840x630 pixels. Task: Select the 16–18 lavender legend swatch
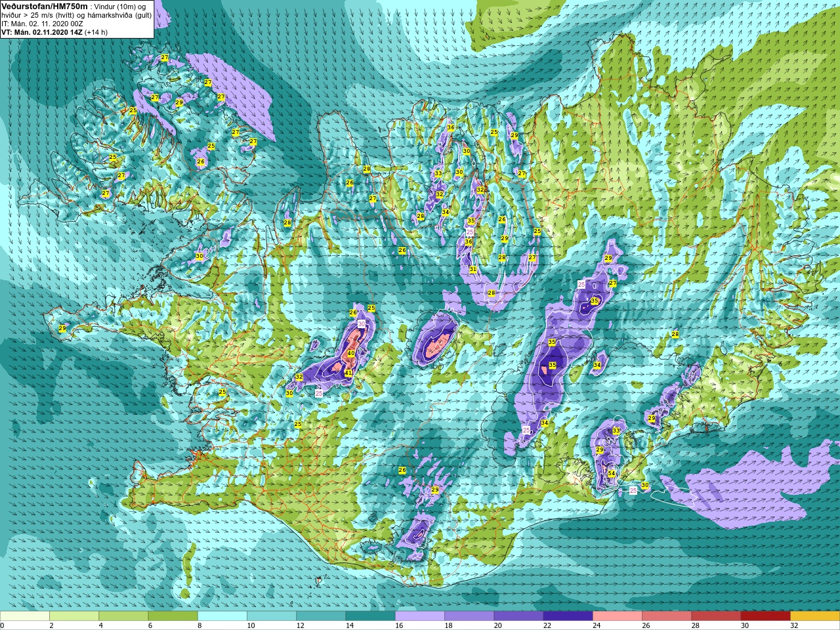pyautogui.click(x=420, y=616)
